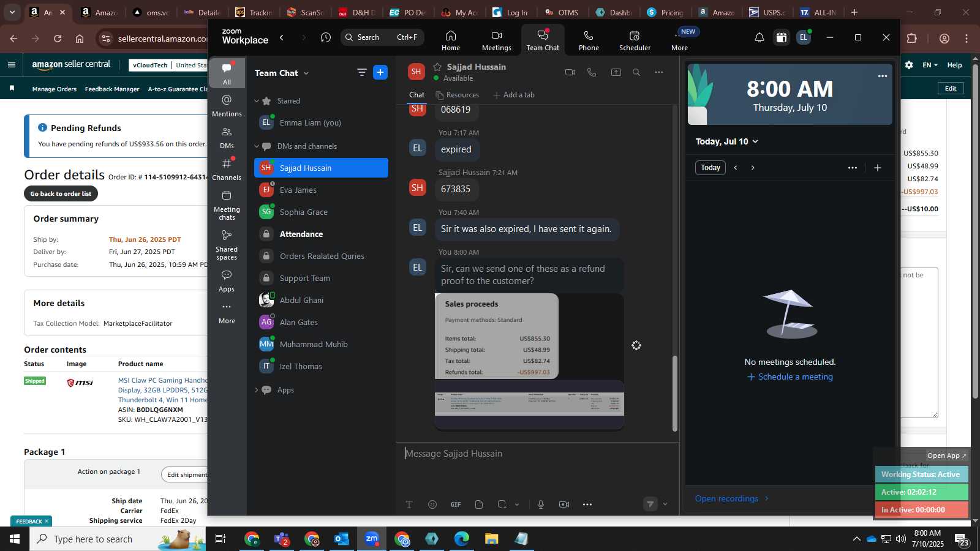Click the Message Sajjad Hussain input field
The height and width of the screenshot is (551, 980).
click(x=537, y=454)
